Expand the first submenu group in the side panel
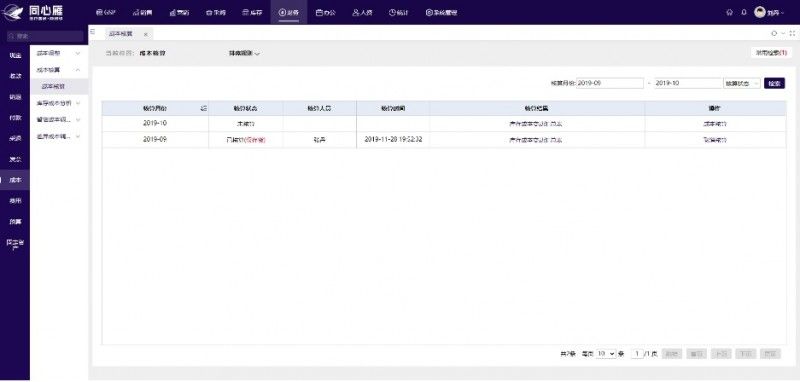Viewport: 800px width, 382px height. tap(59, 53)
